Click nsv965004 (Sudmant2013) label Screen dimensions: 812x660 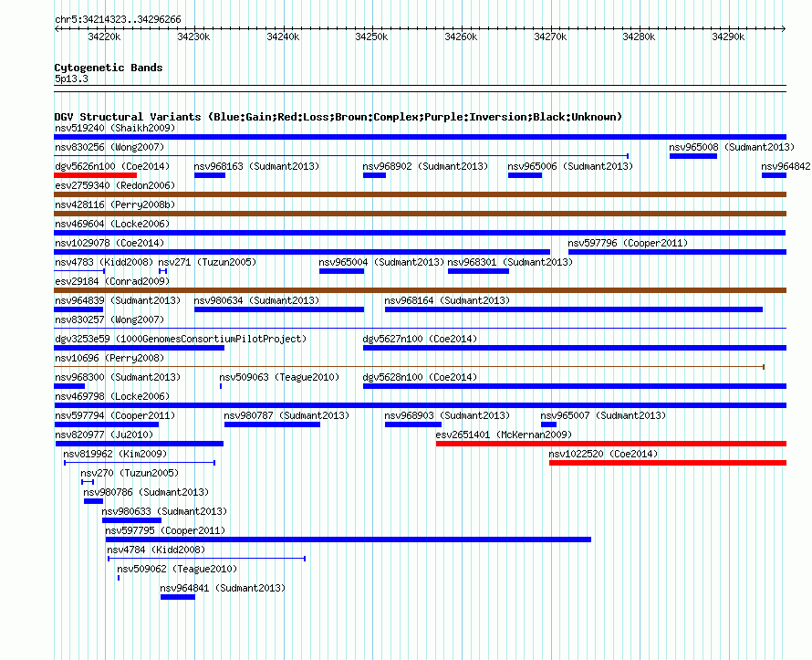coord(381,262)
